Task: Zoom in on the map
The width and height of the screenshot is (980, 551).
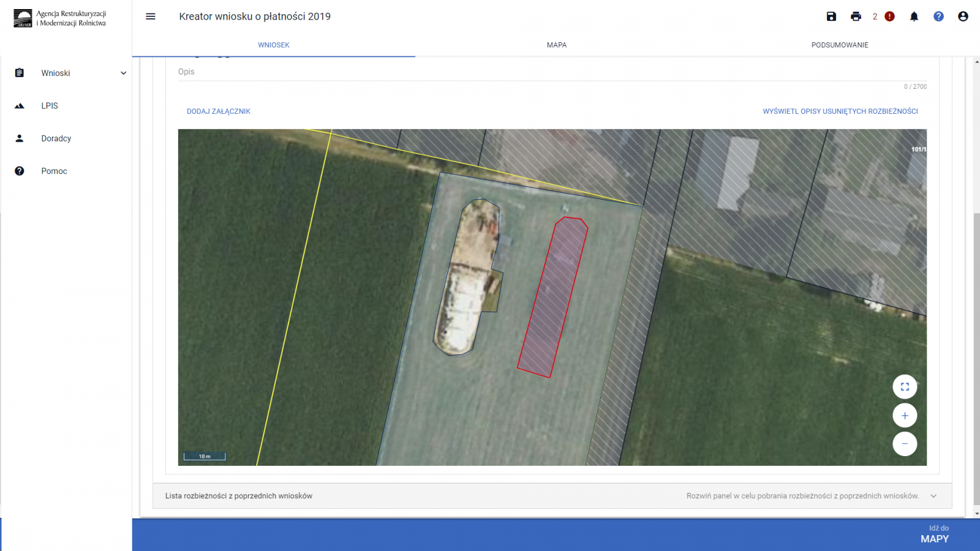Action: (905, 416)
